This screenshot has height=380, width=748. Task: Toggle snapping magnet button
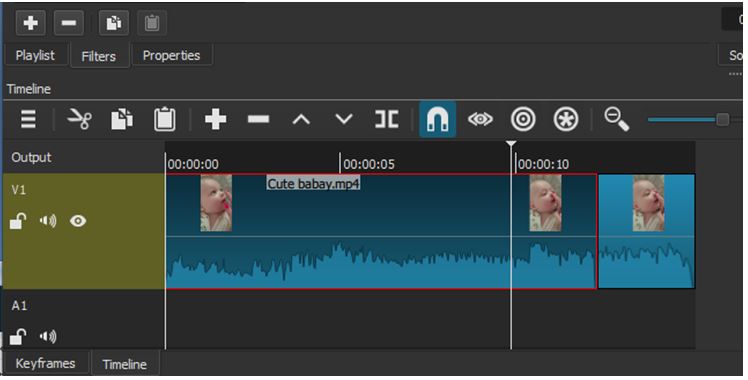437,119
